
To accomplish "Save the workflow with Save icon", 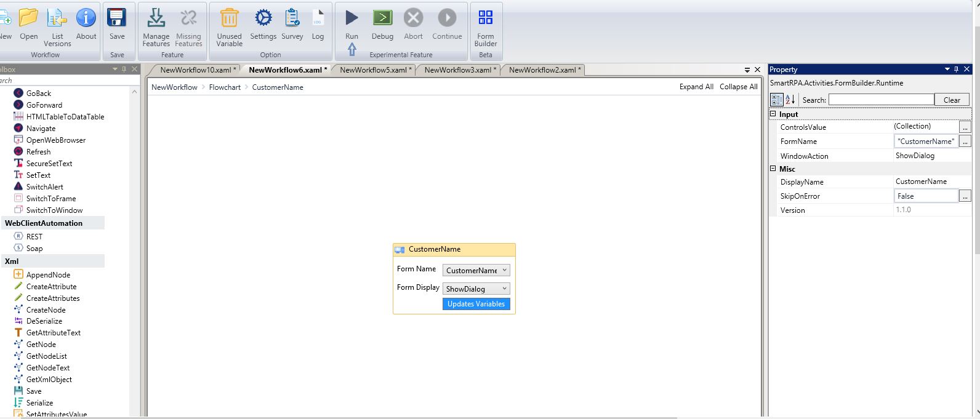I will point(117,19).
